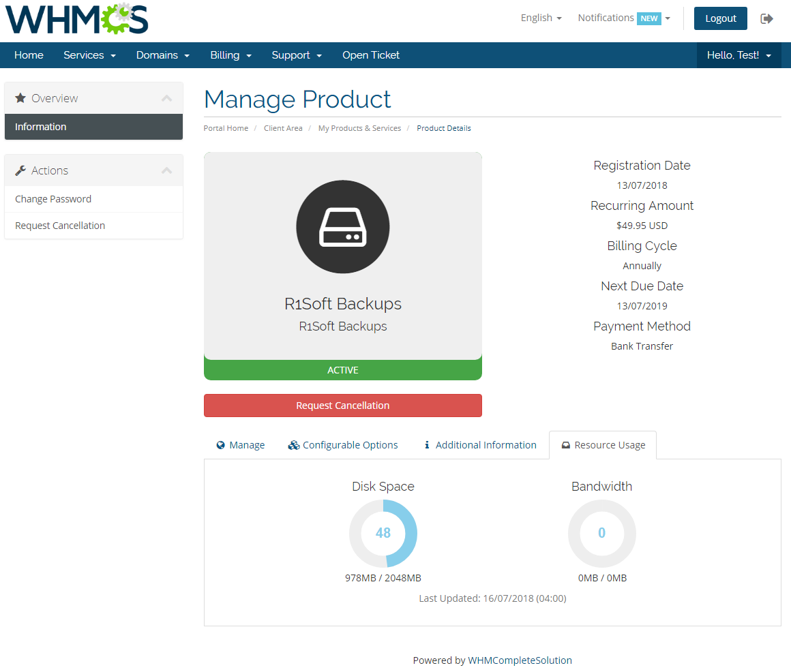The width and height of the screenshot is (791, 672).
Task: Click the wrench icon beside Actions
Action: point(20,170)
